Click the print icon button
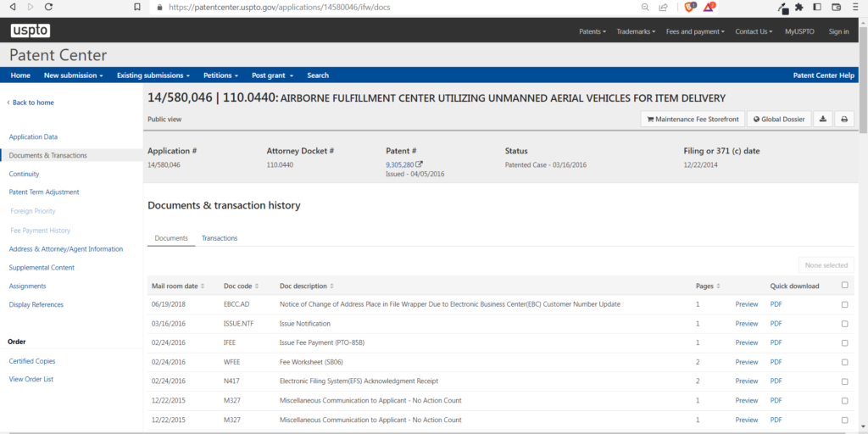The image size is (868, 434). [844, 120]
